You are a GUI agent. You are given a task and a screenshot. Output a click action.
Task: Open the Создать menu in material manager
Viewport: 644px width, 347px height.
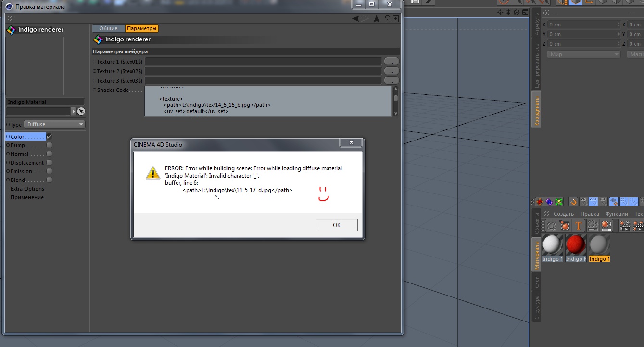[563, 214]
